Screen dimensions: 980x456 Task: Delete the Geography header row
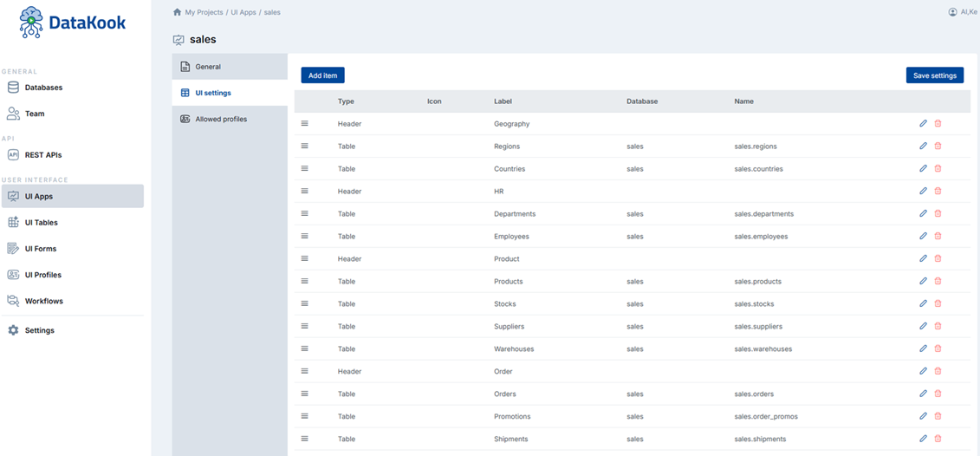(938, 123)
